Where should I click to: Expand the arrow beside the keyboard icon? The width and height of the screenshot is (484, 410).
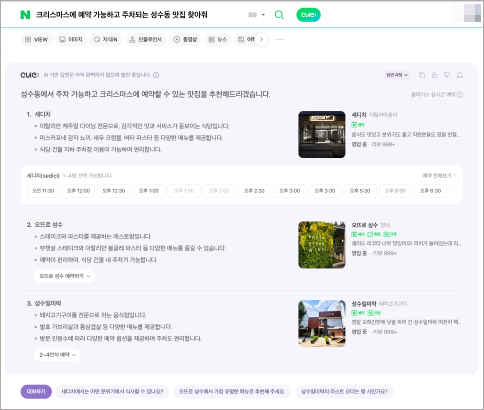pyautogui.click(x=263, y=15)
